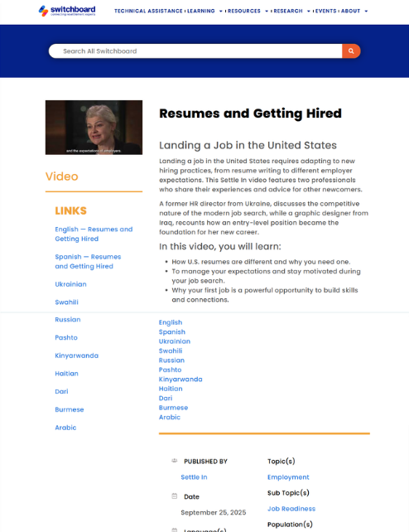Open the Arabic link in main content list
The width and height of the screenshot is (409, 532).
170,418
